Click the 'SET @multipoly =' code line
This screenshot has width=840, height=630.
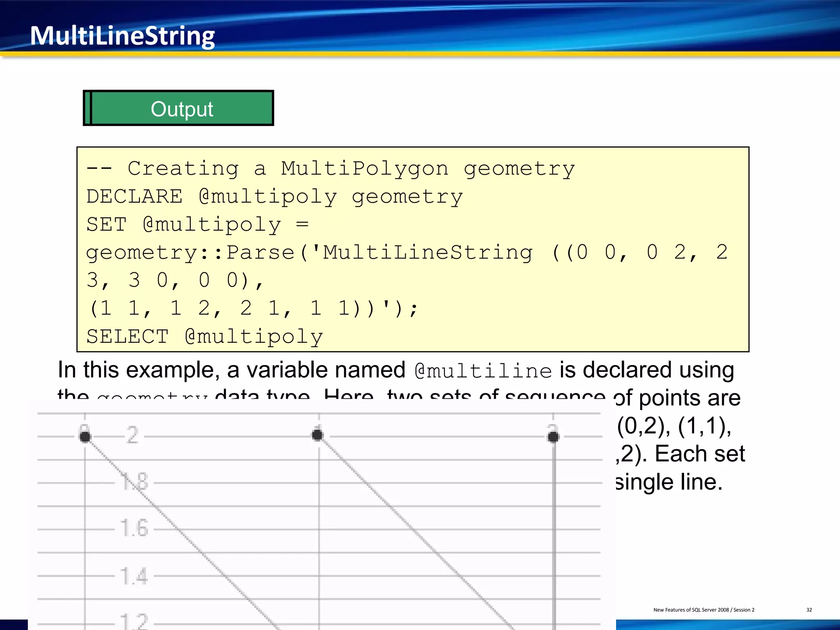(x=197, y=224)
